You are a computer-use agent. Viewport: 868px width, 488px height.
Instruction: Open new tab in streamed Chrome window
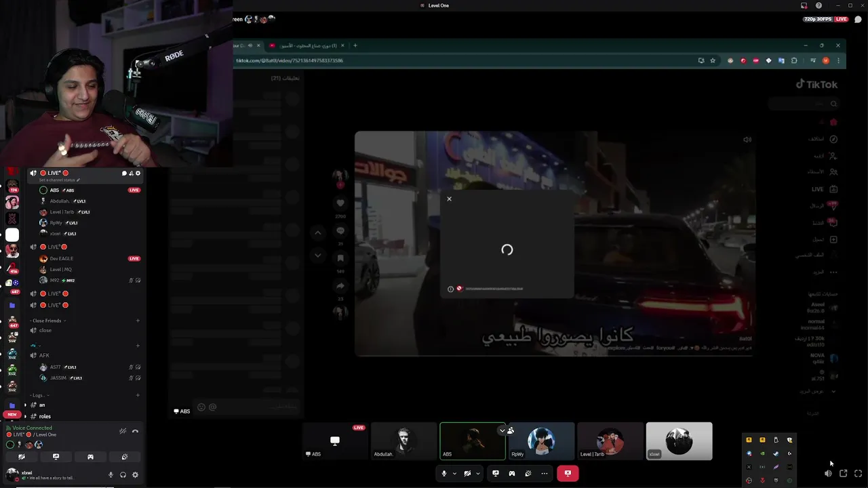355,45
